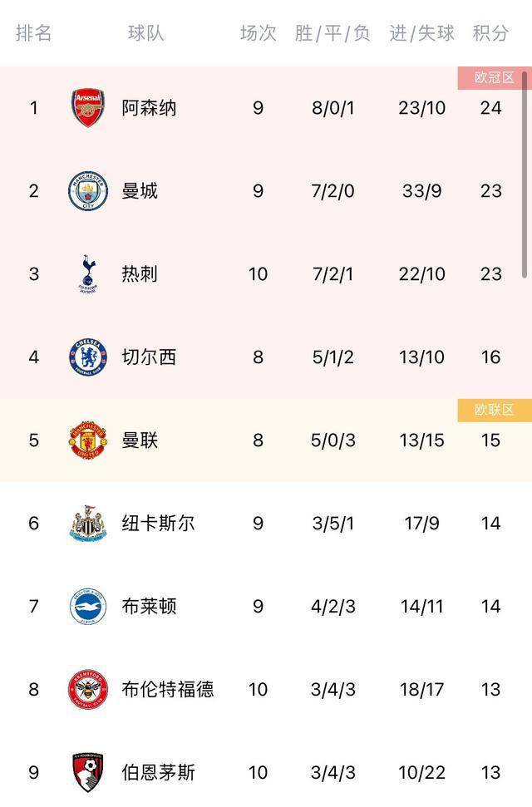Click the 进/失球 column header
This screenshot has height=807, width=532.
pos(422,33)
